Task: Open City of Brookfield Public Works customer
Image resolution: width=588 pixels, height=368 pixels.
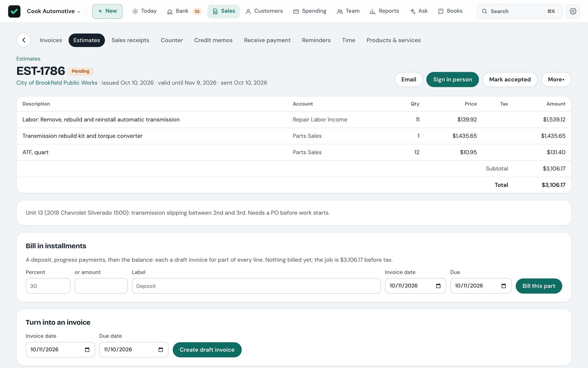Action: 57,83
